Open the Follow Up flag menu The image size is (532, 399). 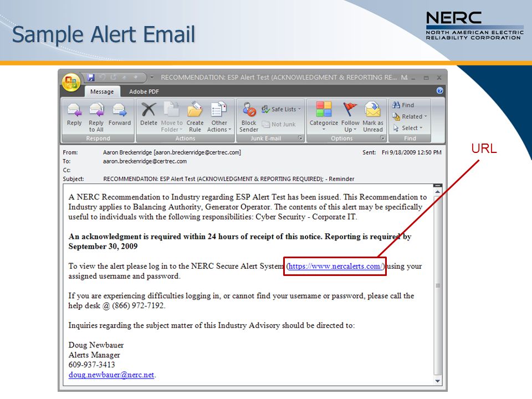click(350, 117)
